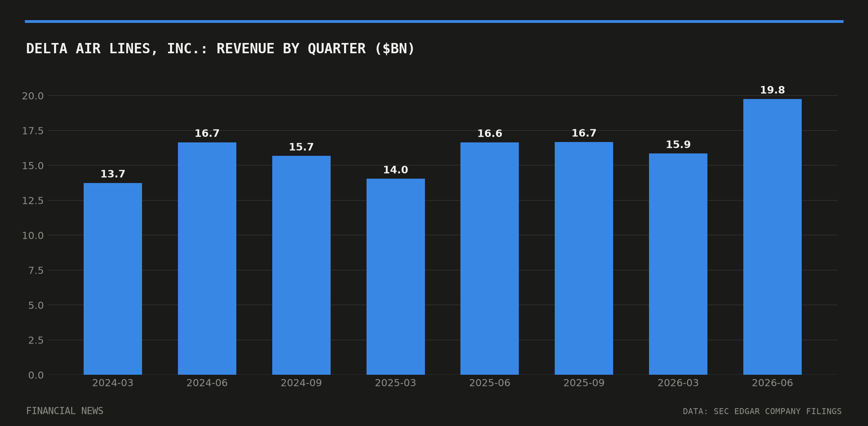
Task: Click the 14.0 value label
Action: (396, 170)
